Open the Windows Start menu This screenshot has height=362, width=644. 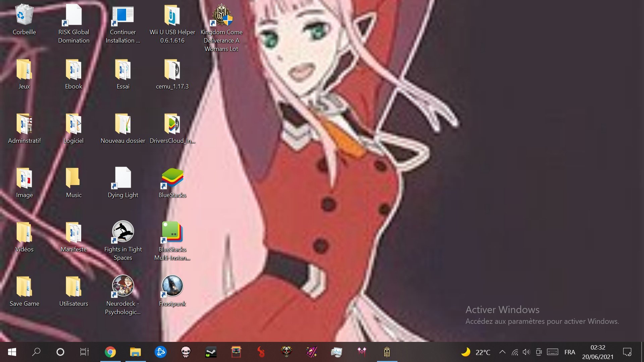pos(12,352)
